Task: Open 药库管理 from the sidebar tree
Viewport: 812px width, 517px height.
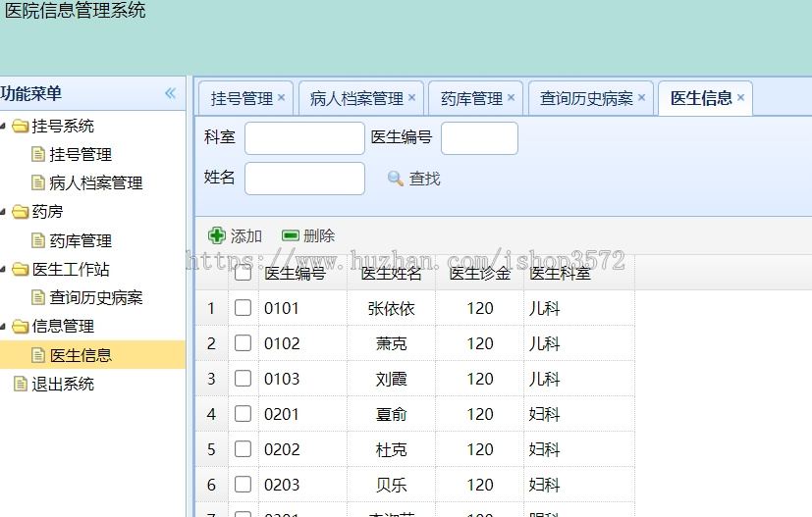Action: pos(81,240)
